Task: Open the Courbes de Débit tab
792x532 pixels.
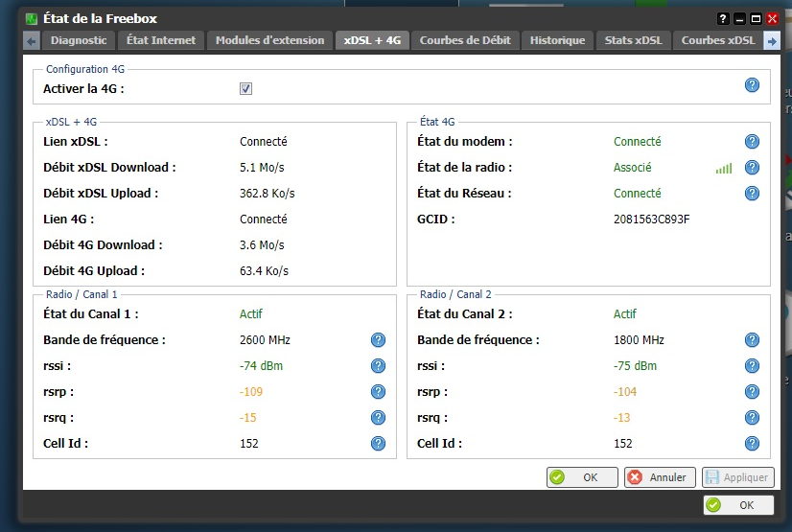Action: tap(466, 40)
